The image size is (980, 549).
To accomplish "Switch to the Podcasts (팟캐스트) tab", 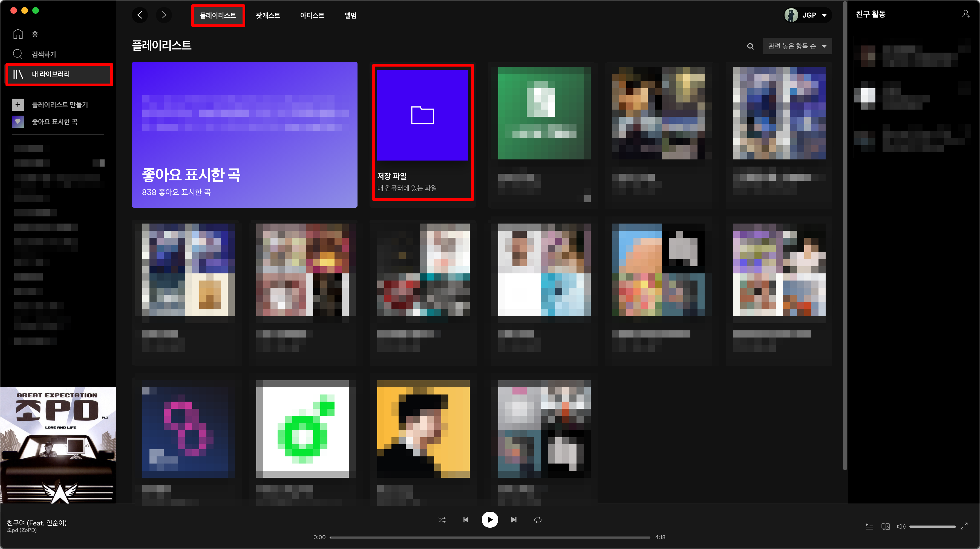I will point(268,16).
